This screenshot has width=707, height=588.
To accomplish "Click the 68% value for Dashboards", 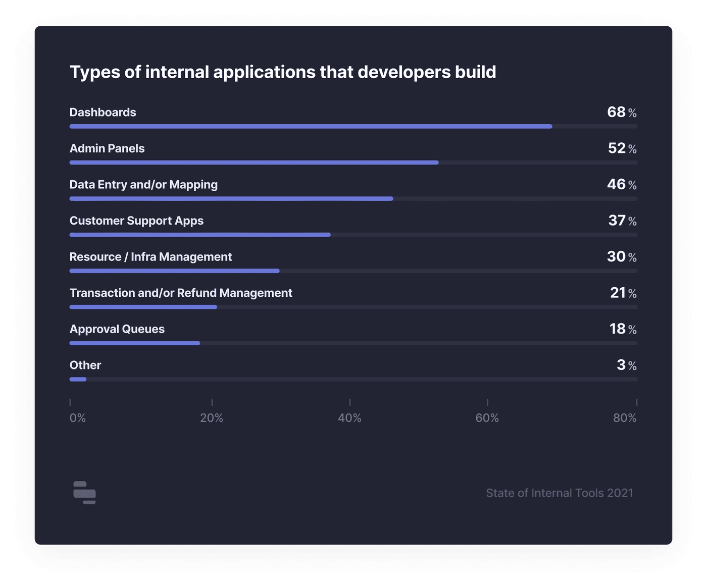I will pyautogui.click(x=621, y=112).
